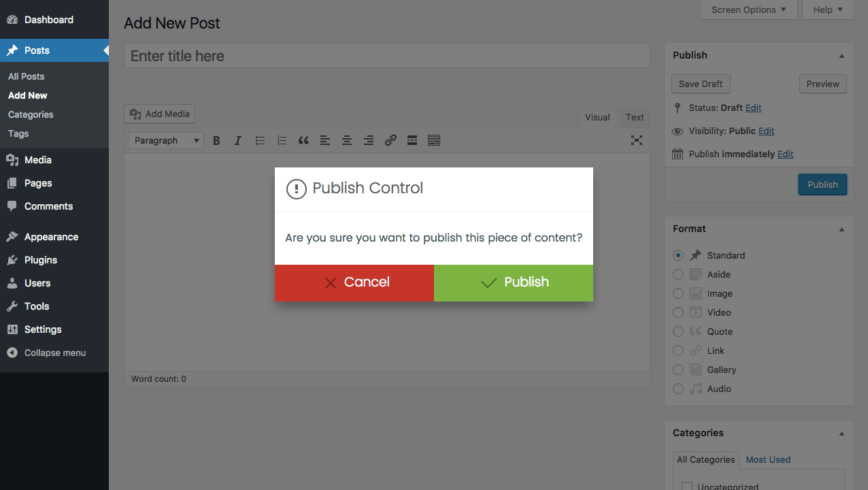Click the Save Draft button

click(701, 84)
